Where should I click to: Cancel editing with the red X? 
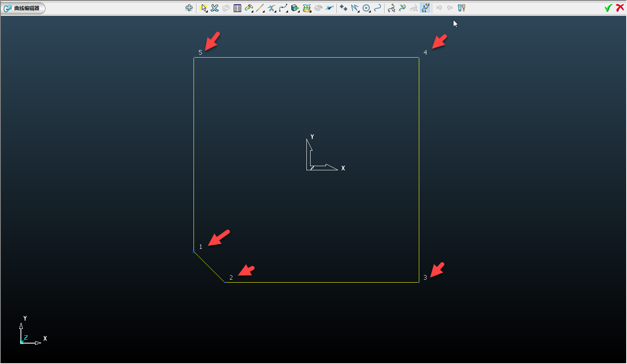[620, 8]
